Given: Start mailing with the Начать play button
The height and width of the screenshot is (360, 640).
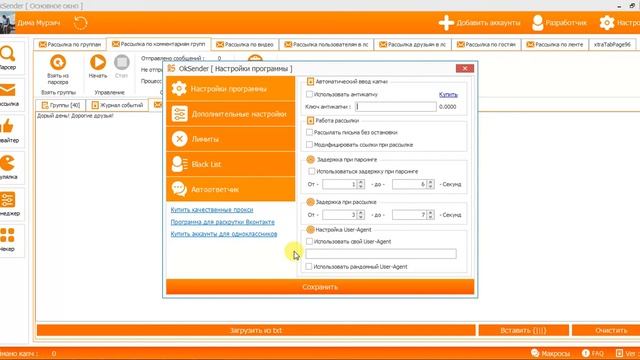Looking at the screenshot, I should 98,62.
